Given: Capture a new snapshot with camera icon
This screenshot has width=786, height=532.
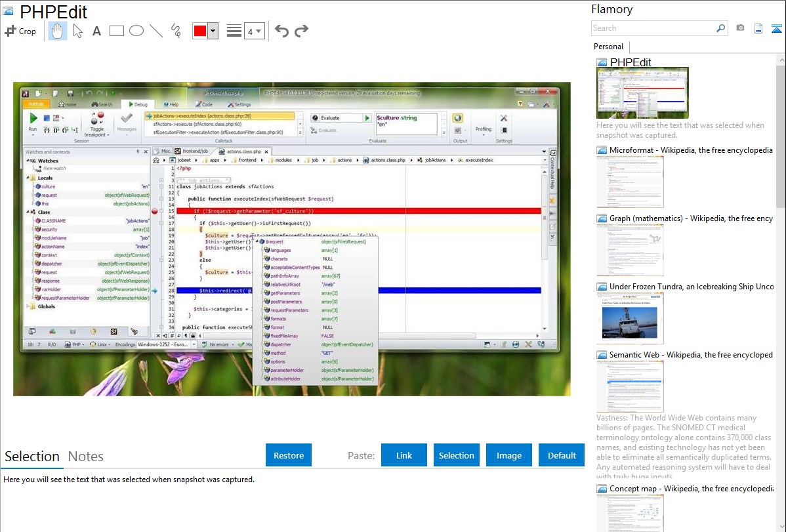Looking at the screenshot, I should (x=740, y=28).
